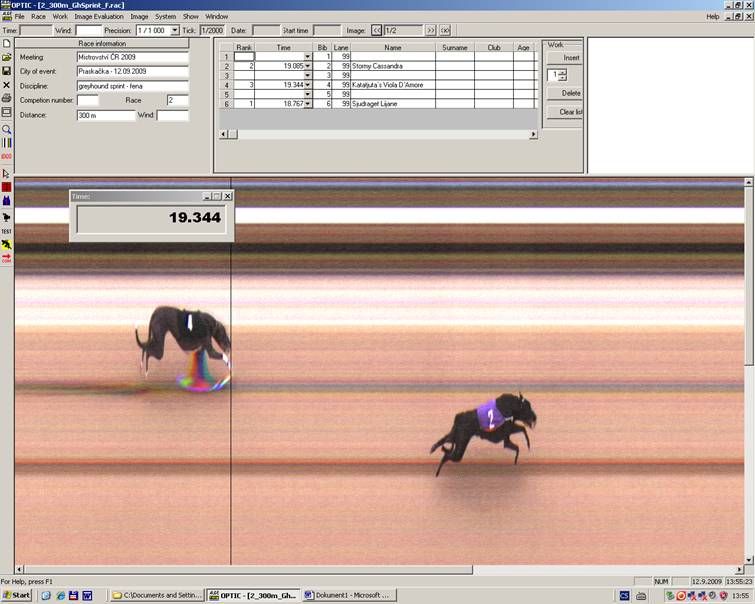The width and height of the screenshot is (755, 604).
Task: Click the red COM arrow icon
Action: 6,259
